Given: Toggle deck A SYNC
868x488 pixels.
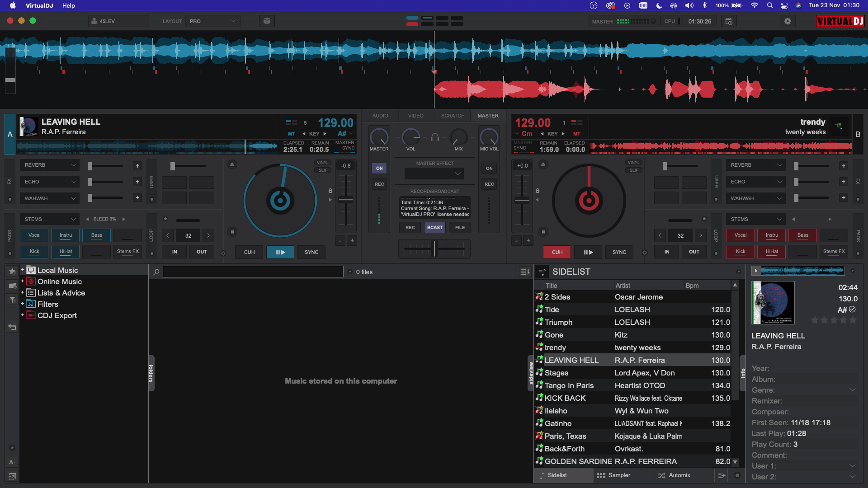Looking at the screenshot, I should pos(311,252).
